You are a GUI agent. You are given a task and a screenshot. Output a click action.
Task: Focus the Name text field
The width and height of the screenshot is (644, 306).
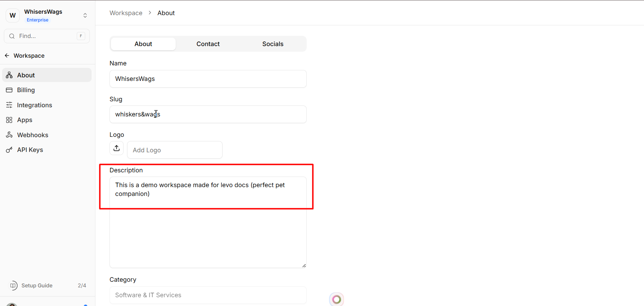coord(208,79)
